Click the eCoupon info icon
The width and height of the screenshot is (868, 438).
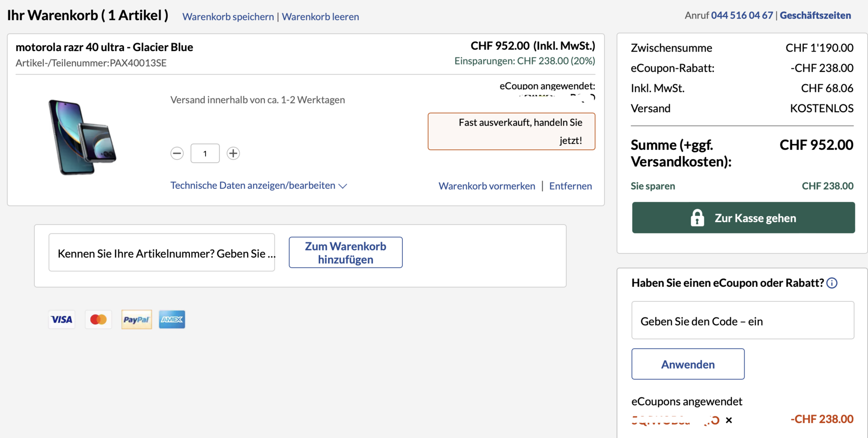[x=832, y=283]
